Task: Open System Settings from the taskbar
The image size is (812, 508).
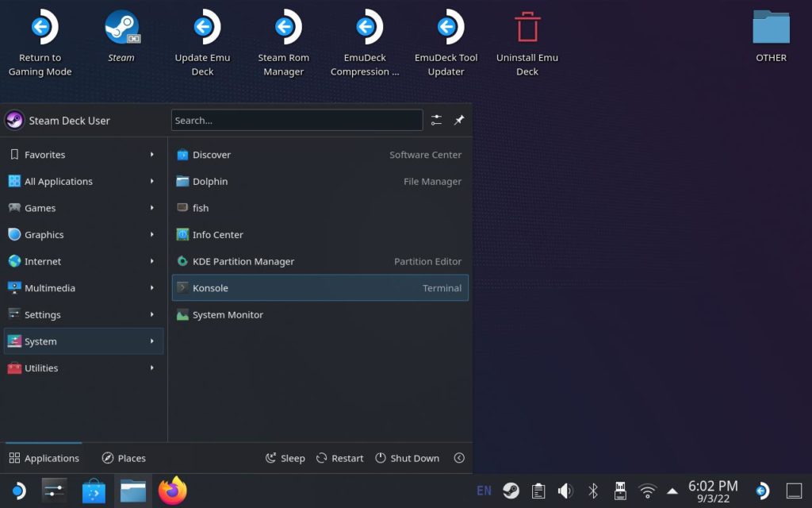Action: pyautogui.click(x=55, y=491)
